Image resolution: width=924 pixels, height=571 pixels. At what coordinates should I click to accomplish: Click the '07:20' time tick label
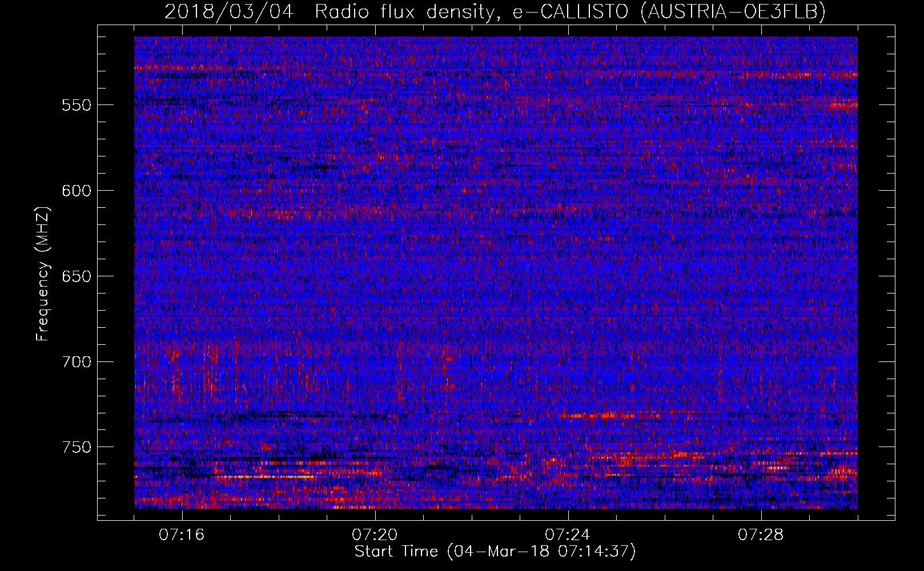point(375,535)
